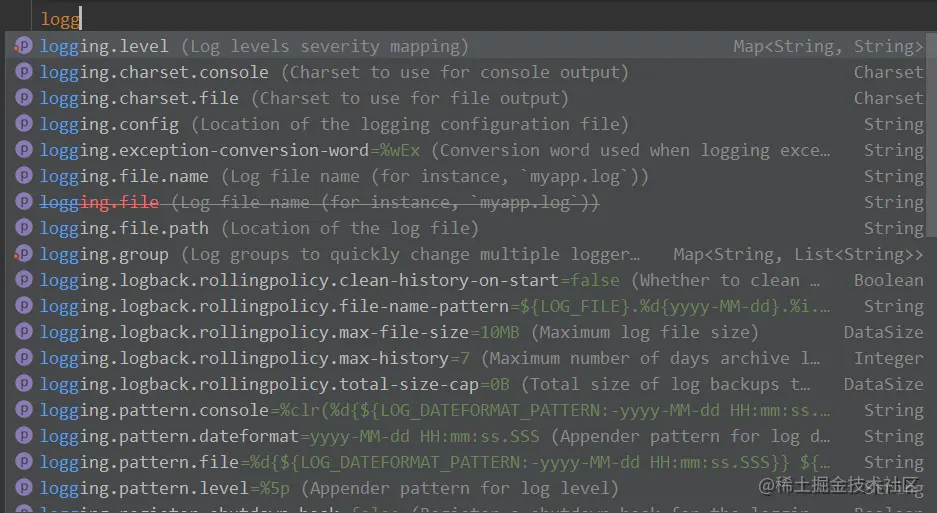
Task: Pick the logging.charset.file suggestion
Action: (467, 97)
